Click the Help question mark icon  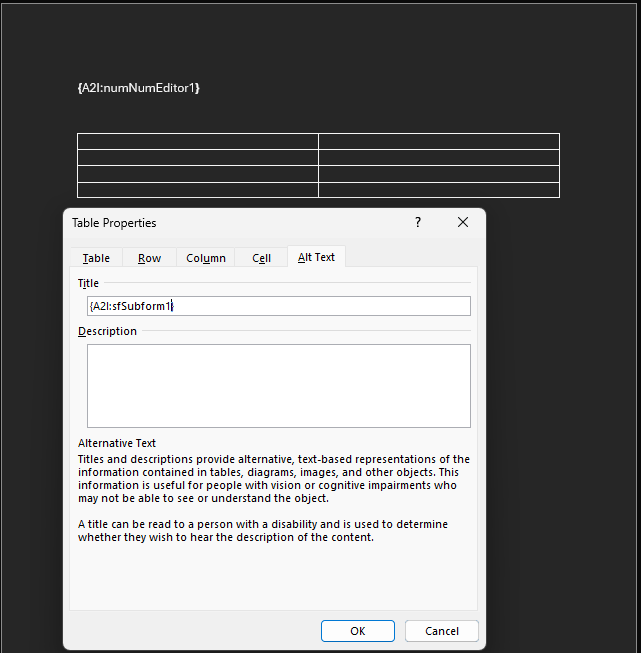[418, 223]
